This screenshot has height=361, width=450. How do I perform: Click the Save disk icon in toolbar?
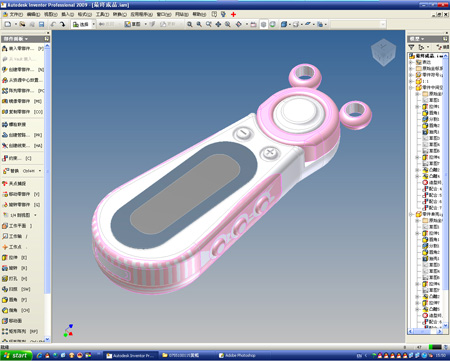[x=41, y=24]
